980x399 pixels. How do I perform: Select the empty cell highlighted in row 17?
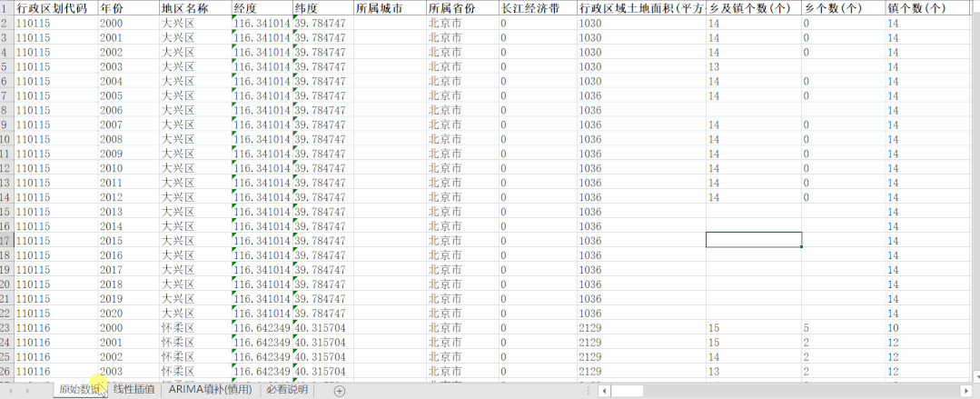[753, 240]
